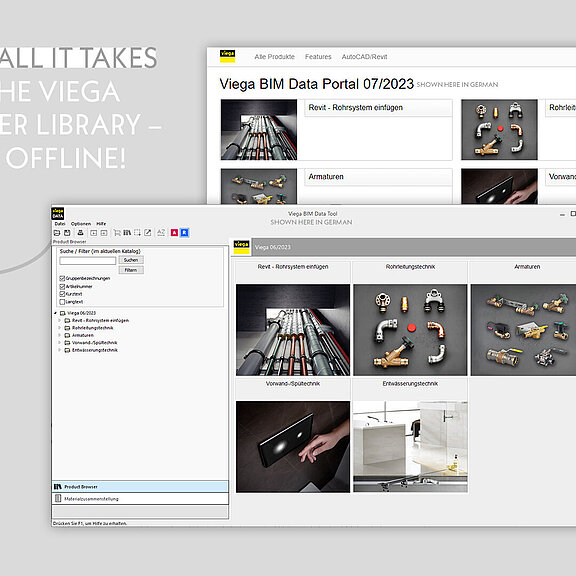Image resolution: width=576 pixels, height=576 pixels.
Task: Minimize the Viega BIM Data Tool window
Action: click(x=562, y=215)
